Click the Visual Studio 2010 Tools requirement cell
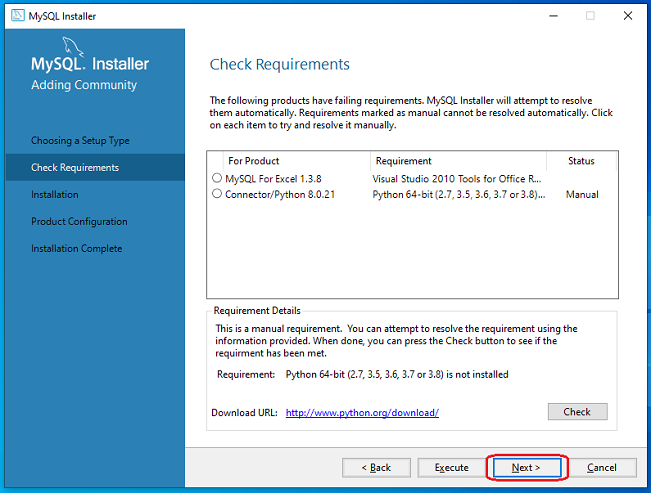The width and height of the screenshot is (651, 493). [457, 179]
